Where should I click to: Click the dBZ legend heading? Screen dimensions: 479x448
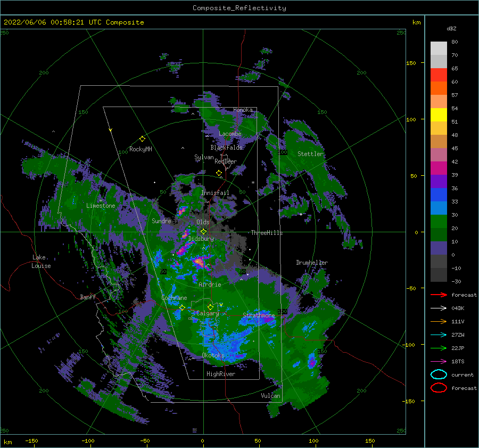[x=451, y=28]
